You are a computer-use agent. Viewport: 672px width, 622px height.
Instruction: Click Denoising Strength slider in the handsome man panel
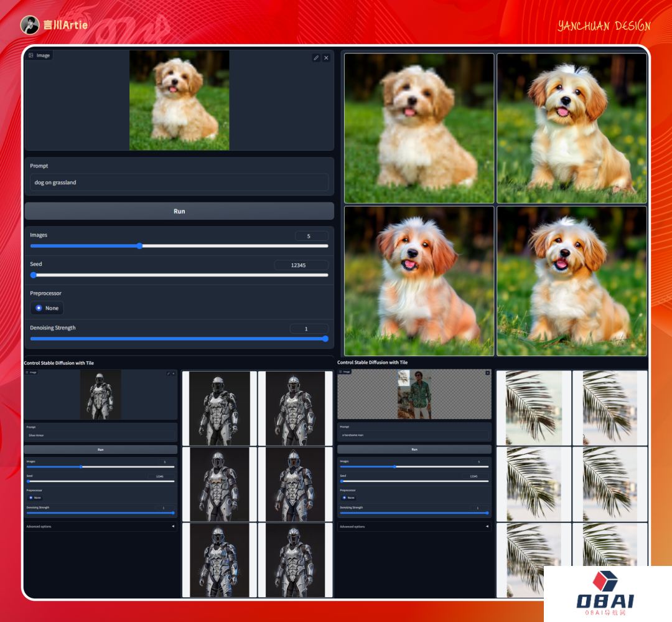414,512
